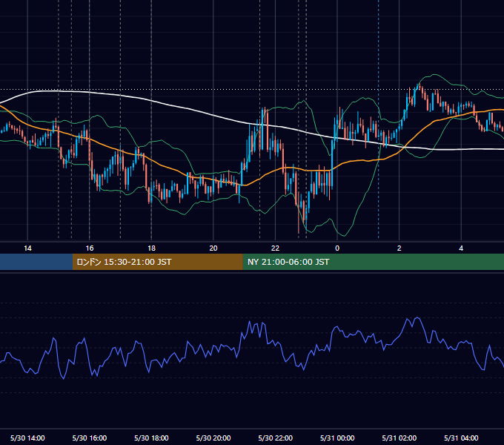The image size is (504, 445).
Task: Click the 0 hour axis label
Action: (x=337, y=248)
